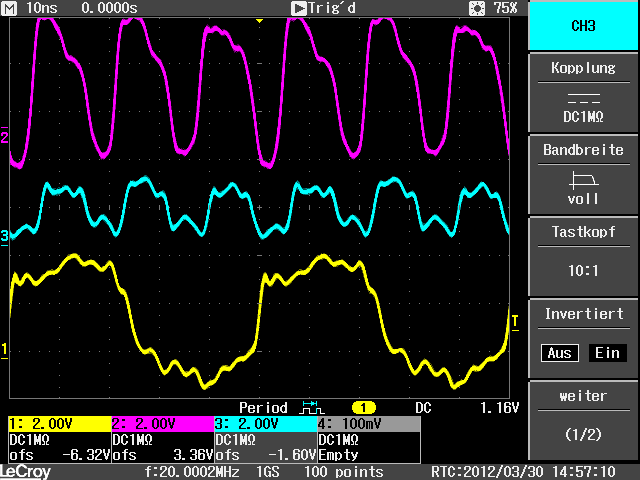The height and width of the screenshot is (480, 640).
Task: Click the channel 1 ground marker
Action: pyautogui.click(x=4, y=350)
